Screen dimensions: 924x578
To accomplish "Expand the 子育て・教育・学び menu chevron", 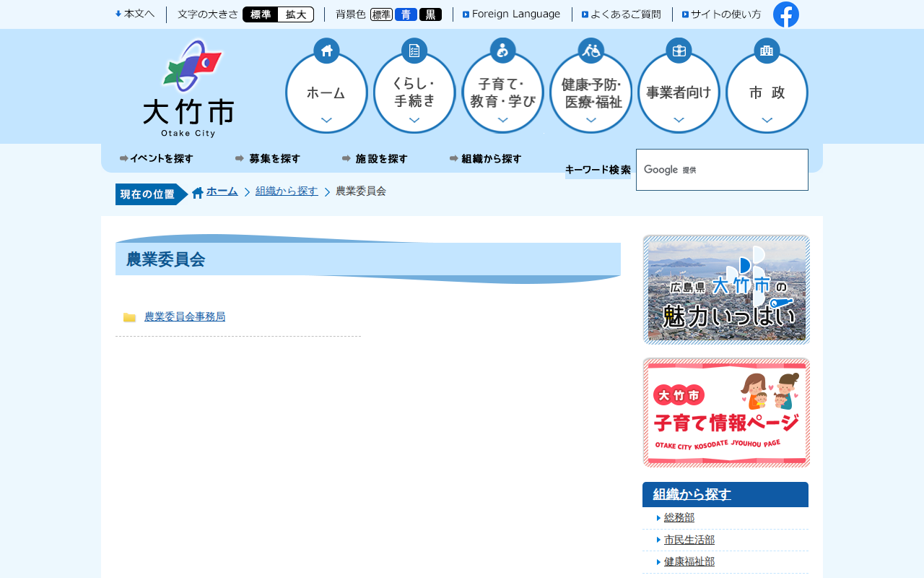I will [502, 121].
